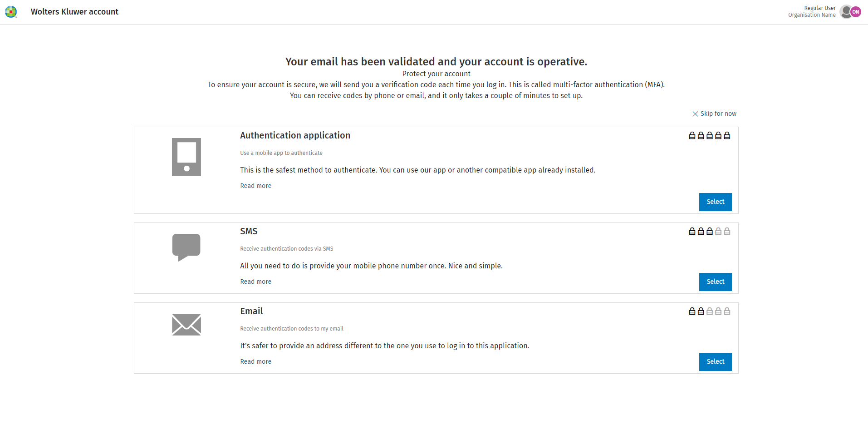This screenshot has width=868, height=430.
Task: Open the user avatar profile menu
Action: pyautogui.click(x=850, y=12)
